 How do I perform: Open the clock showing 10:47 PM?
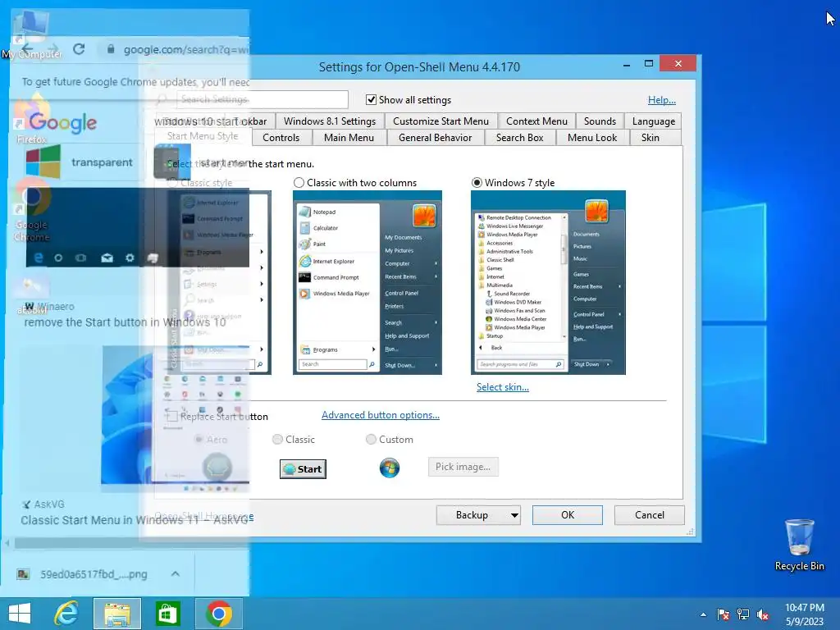804,614
